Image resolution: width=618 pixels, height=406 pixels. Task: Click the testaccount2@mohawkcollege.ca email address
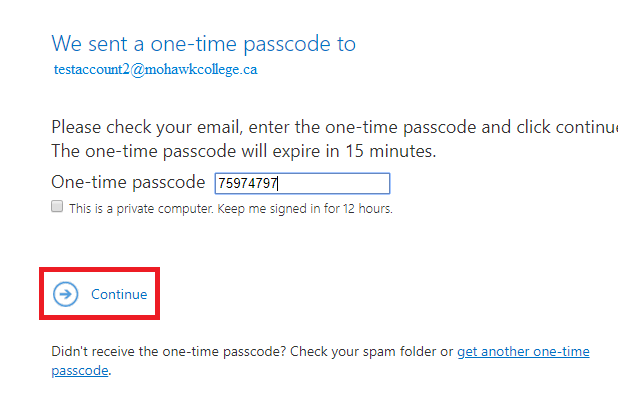[156, 71]
